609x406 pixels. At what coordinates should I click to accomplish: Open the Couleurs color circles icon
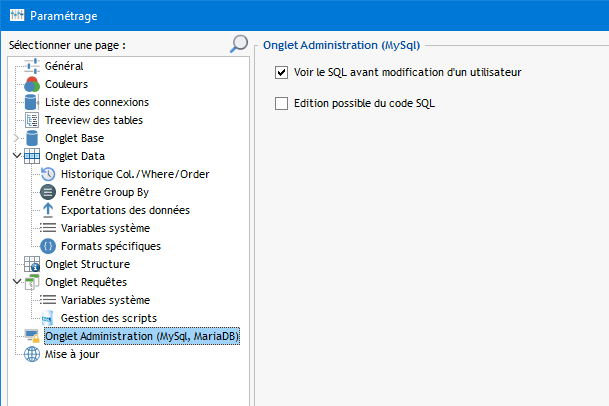click(32, 84)
